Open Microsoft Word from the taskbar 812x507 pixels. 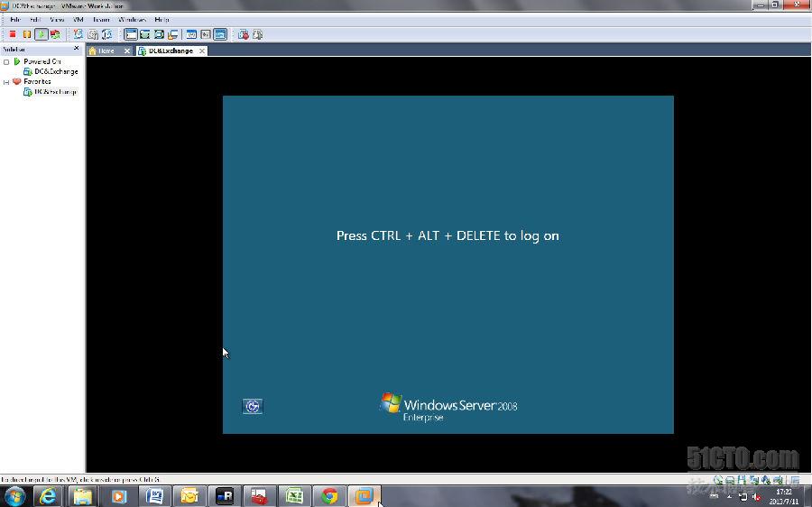[x=154, y=496]
